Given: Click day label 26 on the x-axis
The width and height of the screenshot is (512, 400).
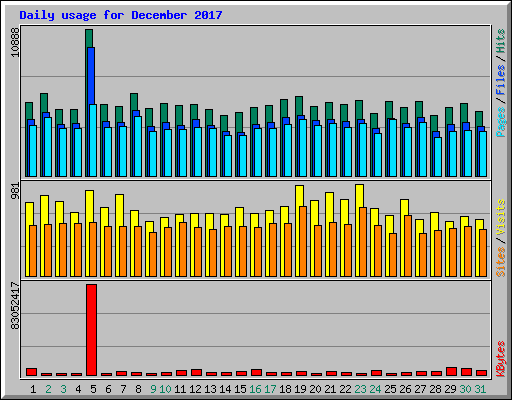Looking at the screenshot, I should click(405, 389).
